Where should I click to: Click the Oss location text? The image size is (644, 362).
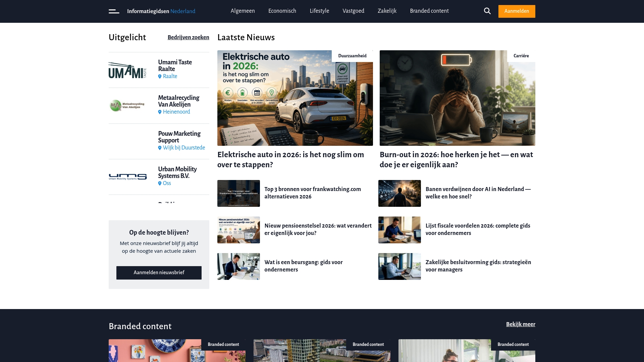(x=167, y=183)
